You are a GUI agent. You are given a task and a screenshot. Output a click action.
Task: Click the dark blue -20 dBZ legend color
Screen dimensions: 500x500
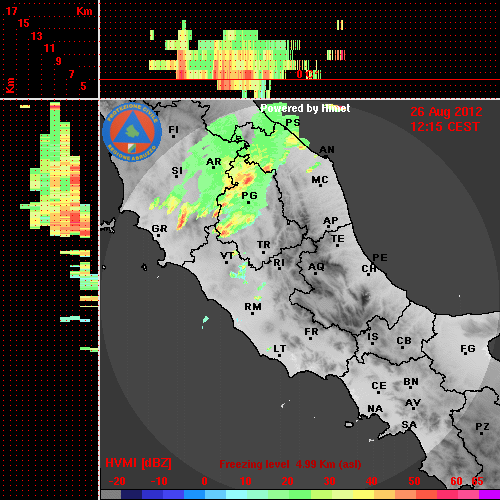click(132, 494)
